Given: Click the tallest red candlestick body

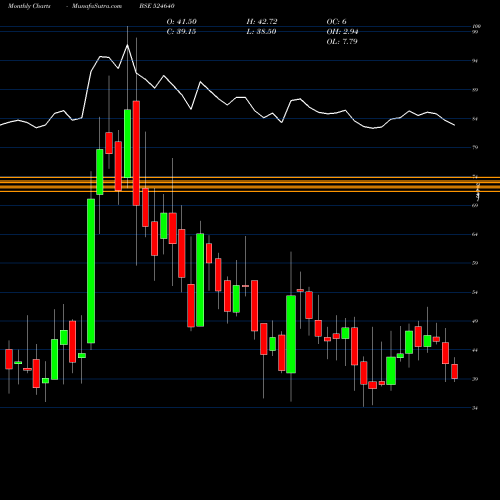Looking at the screenshot, I should [136, 153].
